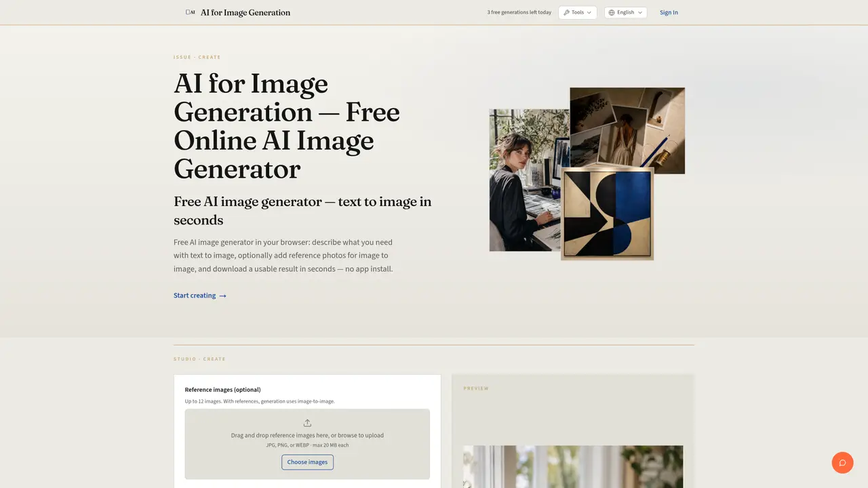Click the AI logo icon in header

point(191,12)
